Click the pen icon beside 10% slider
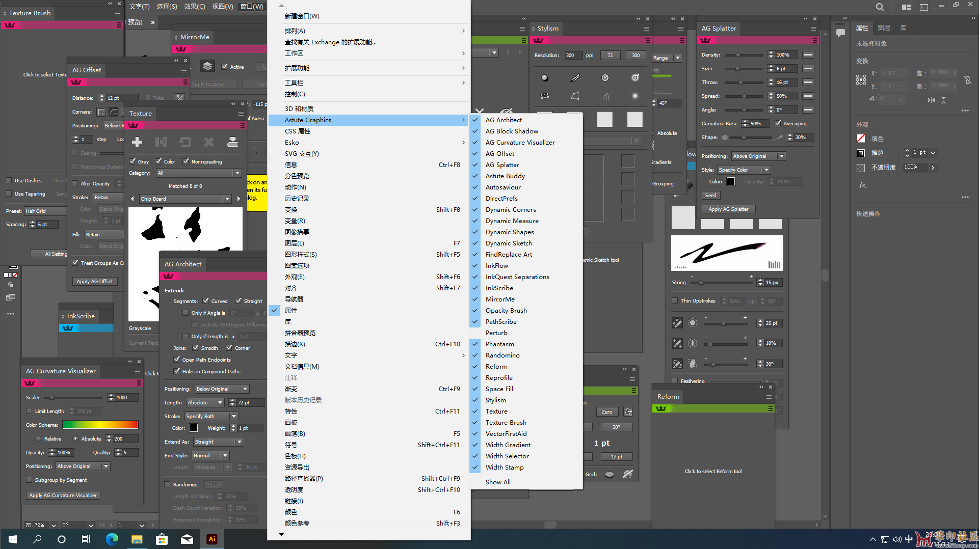This screenshot has height=549, width=980. pos(677,343)
